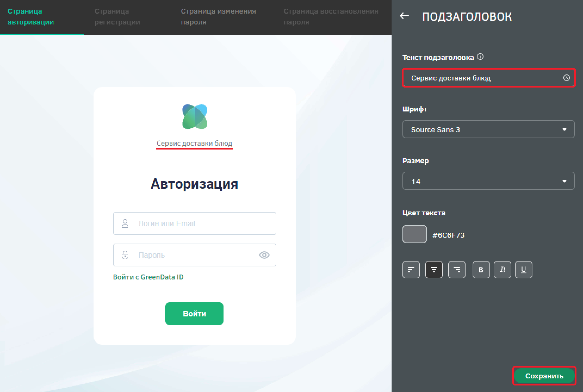The height and width of the screenshot is (392, 583).
Task: Click the Сохранить button
Action: pos(544,376)
